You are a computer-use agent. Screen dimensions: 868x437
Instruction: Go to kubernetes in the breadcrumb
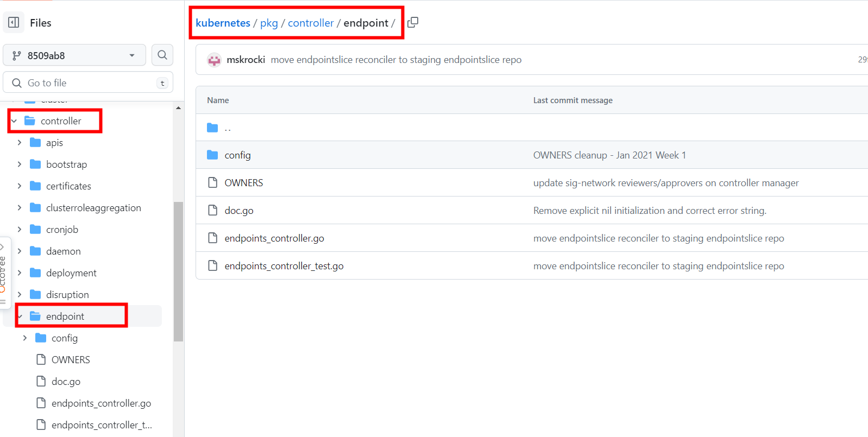click(x=223, y=23)
